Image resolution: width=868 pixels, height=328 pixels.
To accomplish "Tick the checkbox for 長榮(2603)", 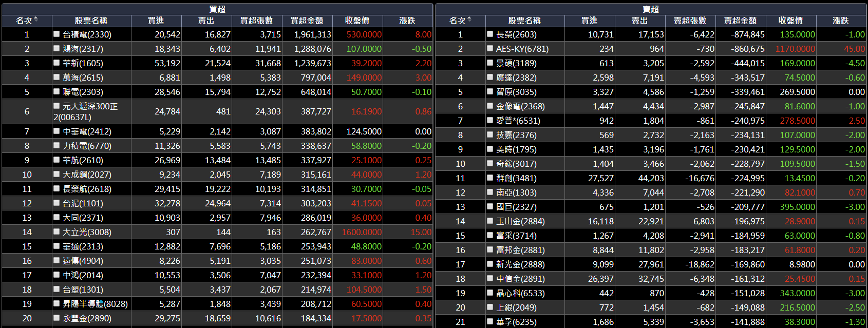I will (x=490, y=34).
